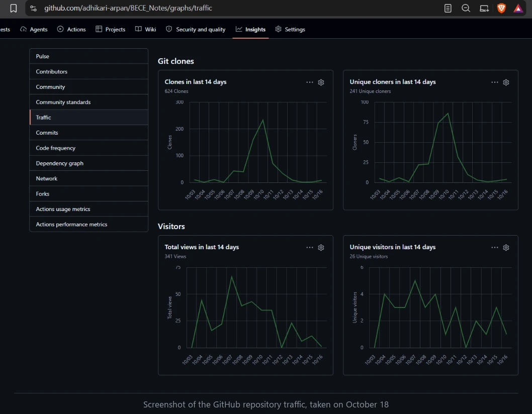Click the Total views chart highest peak
The height and width of the screenshot is (414, 532).
[232, 277]
